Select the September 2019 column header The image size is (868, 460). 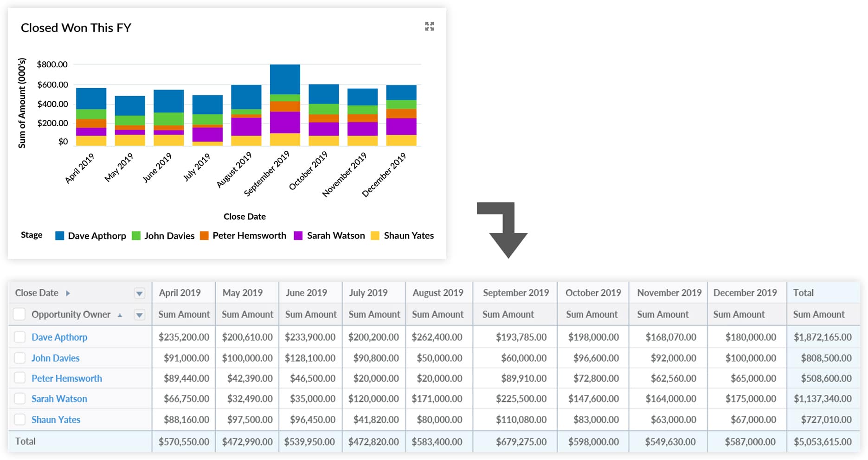tap(515, 293)
